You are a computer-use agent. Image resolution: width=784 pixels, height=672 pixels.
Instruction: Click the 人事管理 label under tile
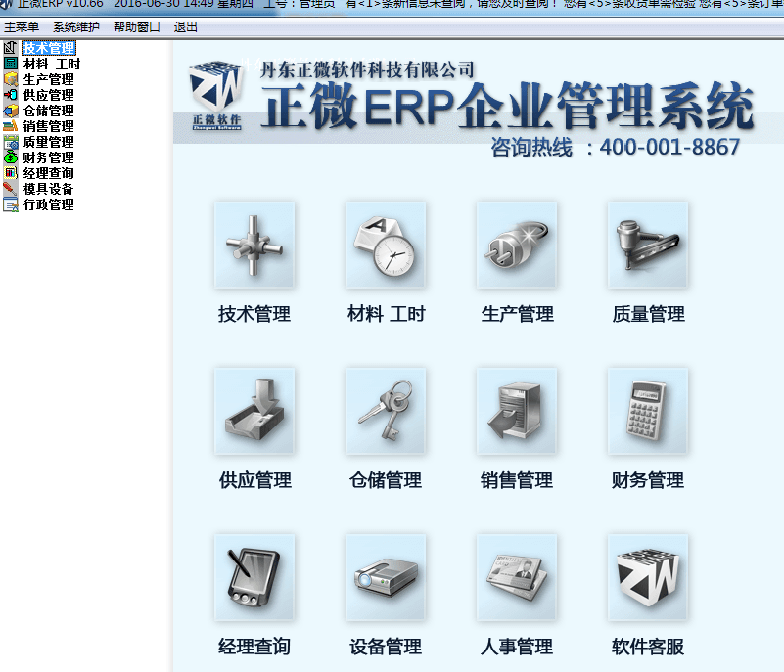[x=517, y=647]
